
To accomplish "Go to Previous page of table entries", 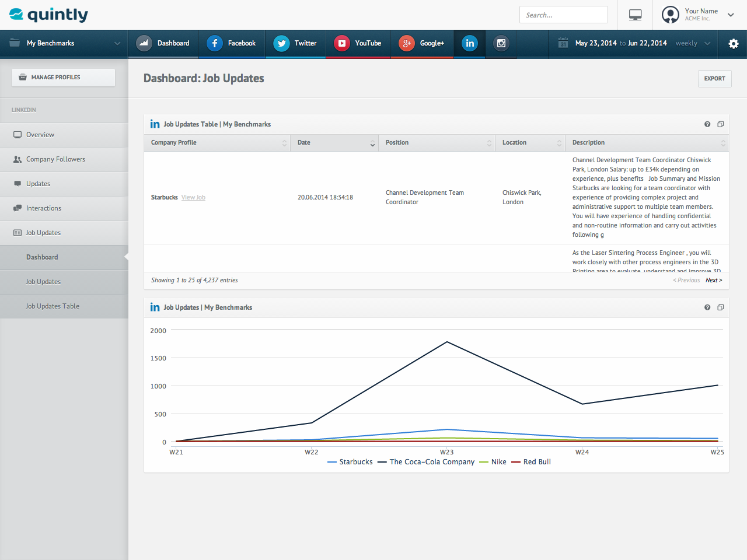I will click(686, 281).
